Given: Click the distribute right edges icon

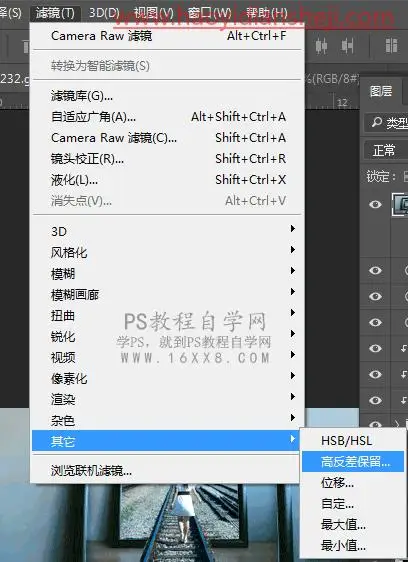Looking at the screenshot, I should tap(347, 46).
